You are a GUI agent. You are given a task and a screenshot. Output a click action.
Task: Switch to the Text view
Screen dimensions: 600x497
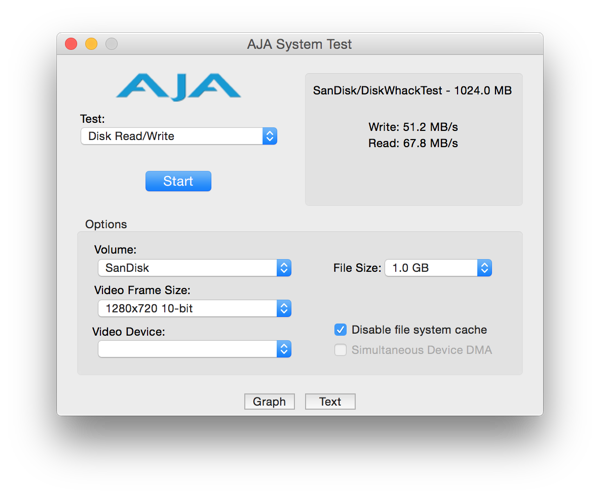tap(330, 401)
